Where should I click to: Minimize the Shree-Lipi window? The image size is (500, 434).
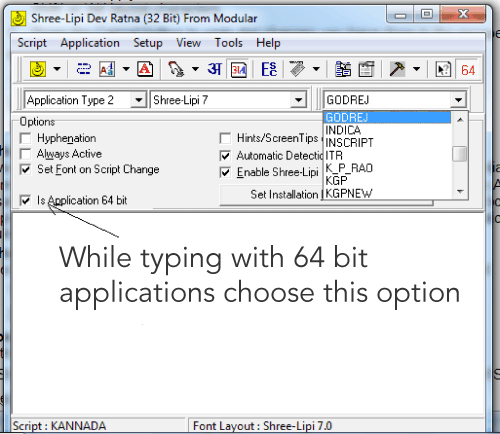coord(400,15)
